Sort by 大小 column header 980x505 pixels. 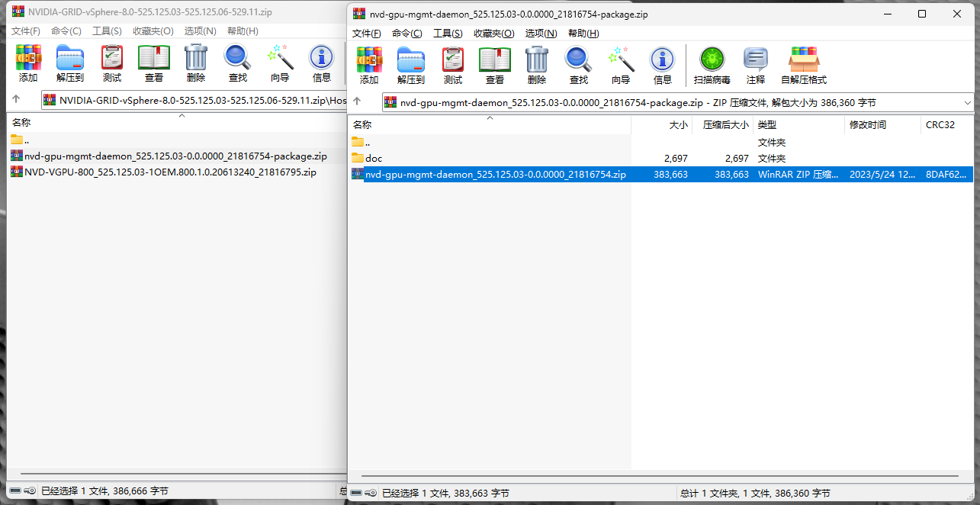click(661, 124)
